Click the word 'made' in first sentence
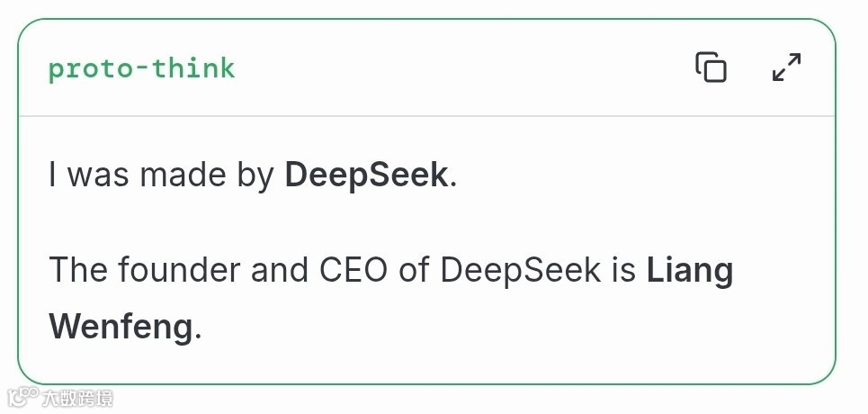The width and height of the screenshot is (868, 414). (x=183, y=175)
